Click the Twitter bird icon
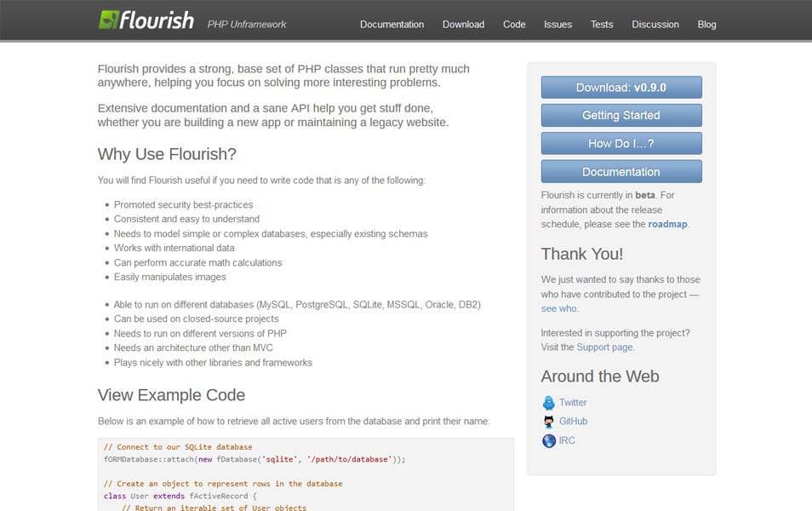The image size is (812, 511). [548, 403]
